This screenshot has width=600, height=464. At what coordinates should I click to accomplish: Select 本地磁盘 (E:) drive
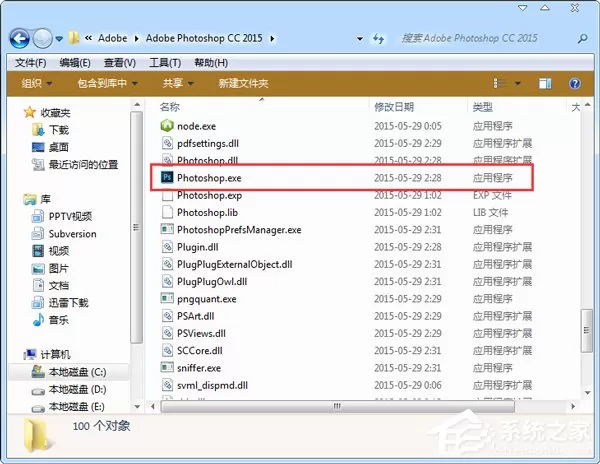pos(77,406)
